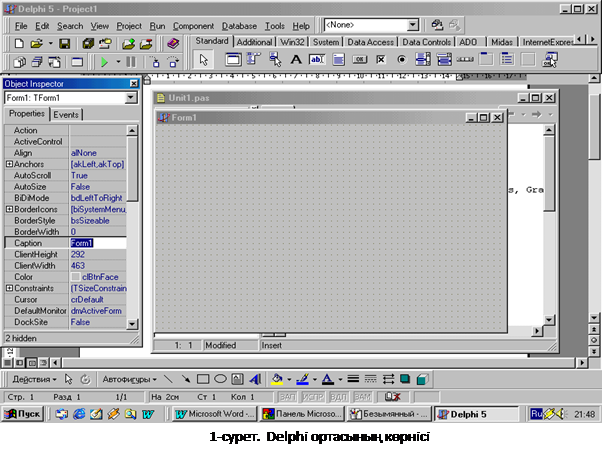Expand the BorderIcons property
Viewport: 602px width, 455px height.
pyautogui.click(x=9, y=209)
